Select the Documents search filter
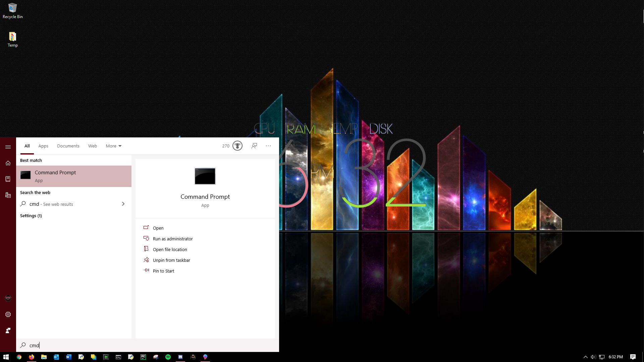 point(68,146)
